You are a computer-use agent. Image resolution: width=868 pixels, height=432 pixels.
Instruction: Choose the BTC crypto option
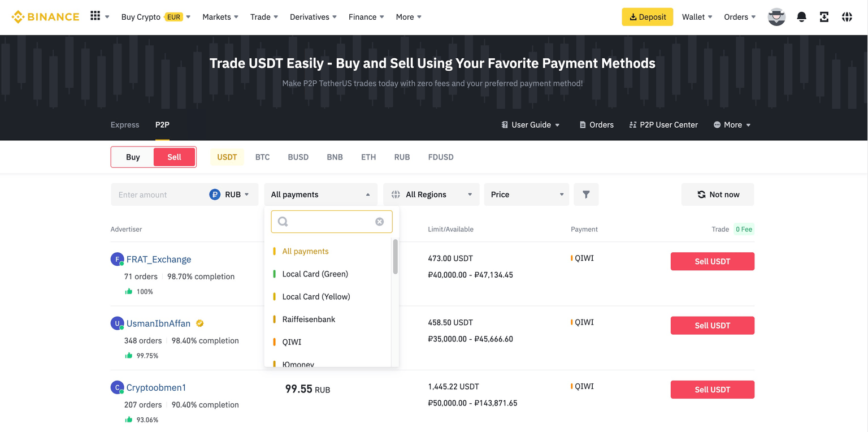262,157
